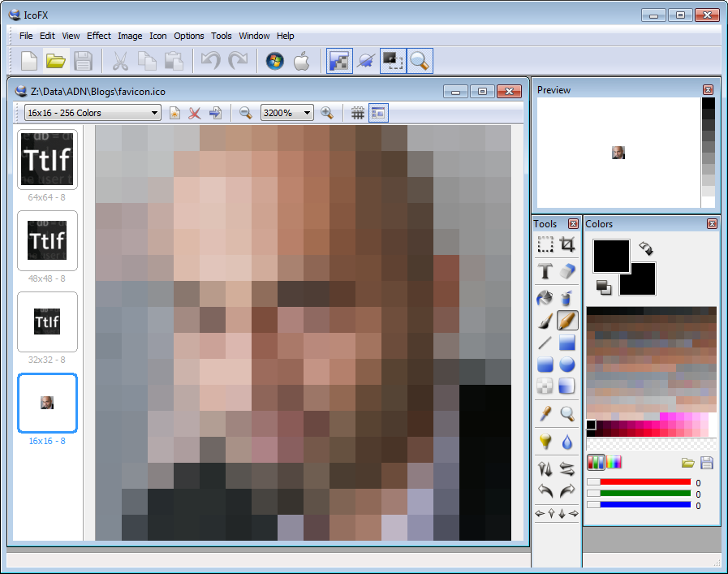Toggle the image list sidebar button

(378, 113)
